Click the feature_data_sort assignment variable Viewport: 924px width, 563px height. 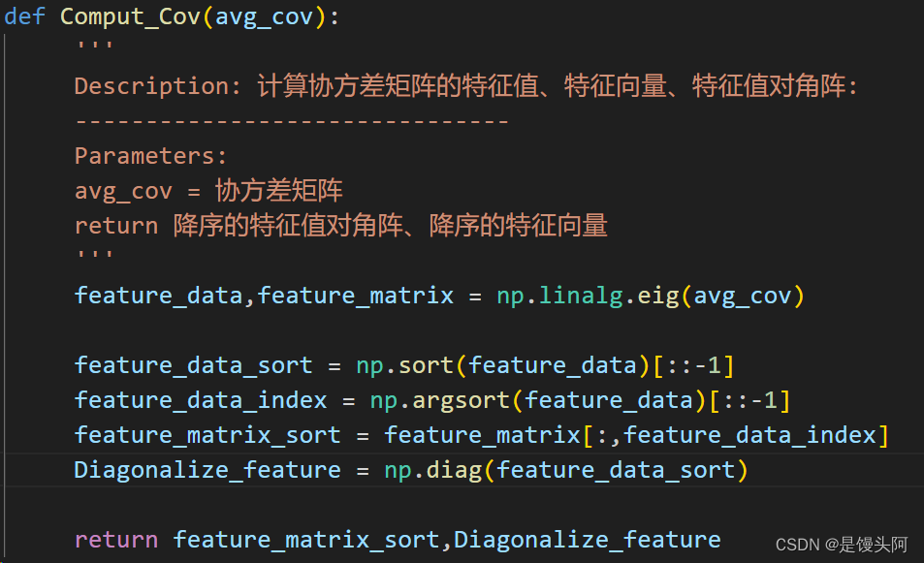point(193,365)
